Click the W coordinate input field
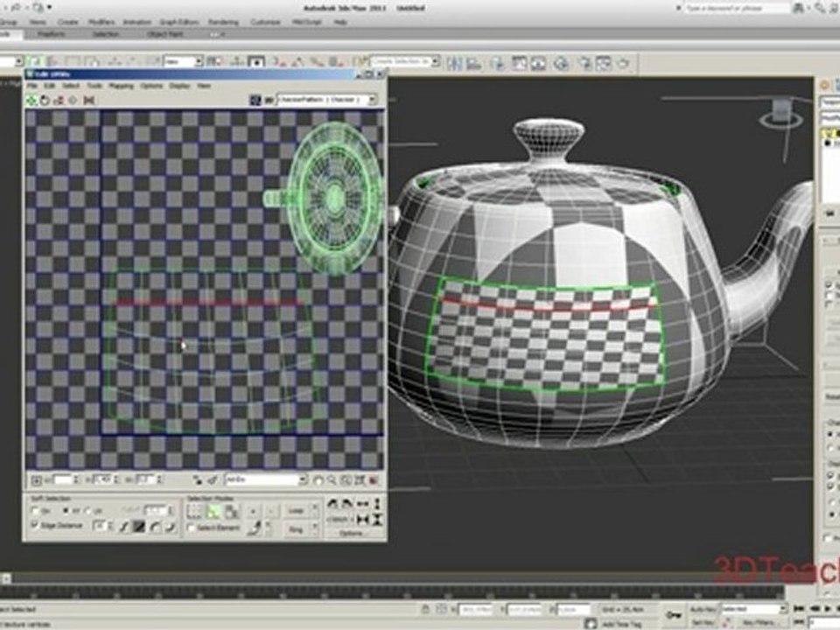 point(146,479)
